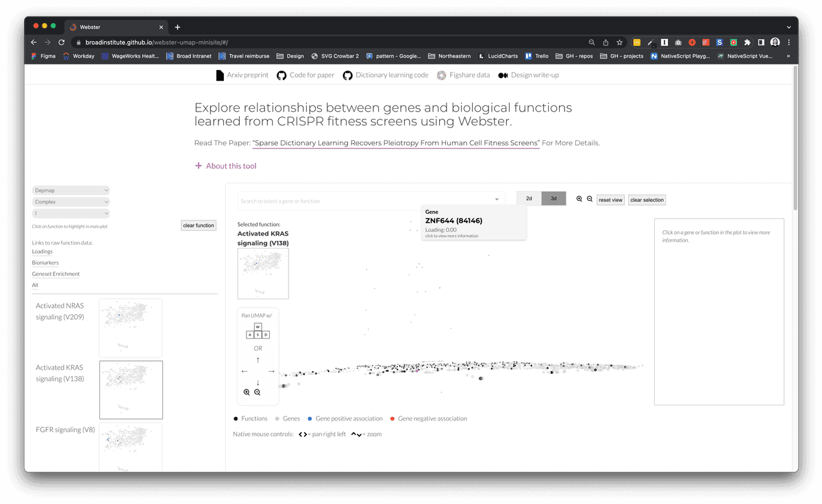
Task: Click the zoom-in icon in the Pan UMAP panel
Action: click(247, 392)
